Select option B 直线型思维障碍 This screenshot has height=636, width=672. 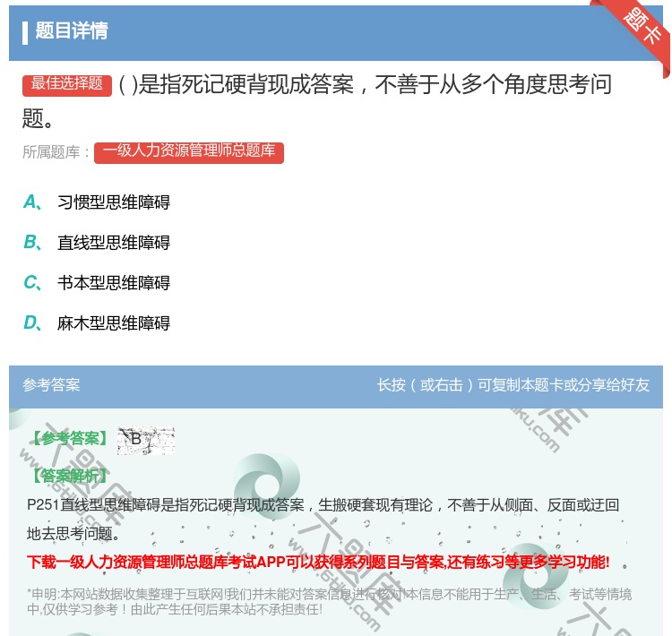[97, 242]
